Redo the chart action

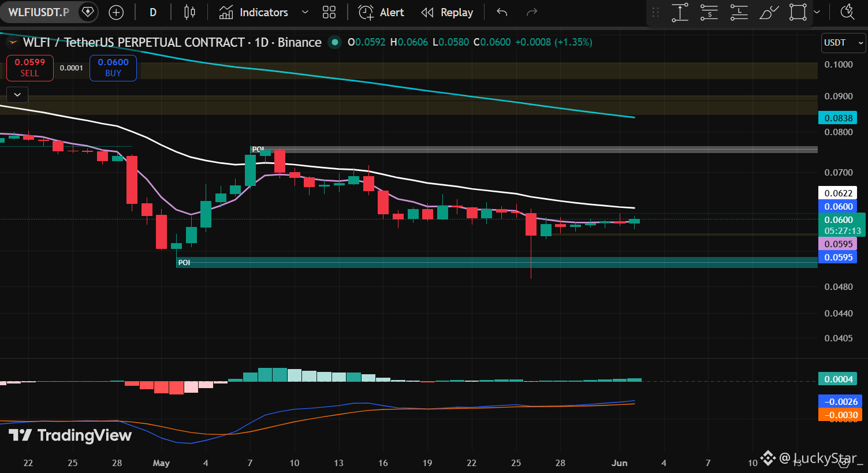click(x=532, y=12)
